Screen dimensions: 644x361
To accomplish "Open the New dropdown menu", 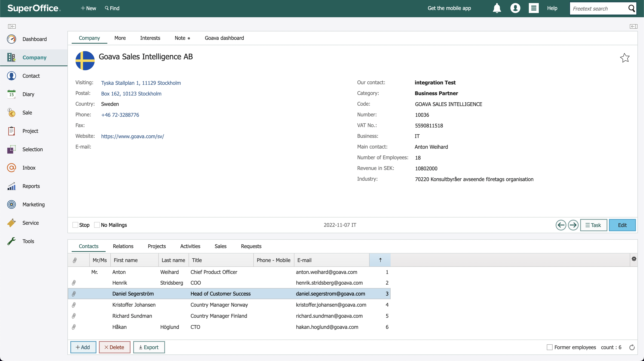I will point(88,8).
